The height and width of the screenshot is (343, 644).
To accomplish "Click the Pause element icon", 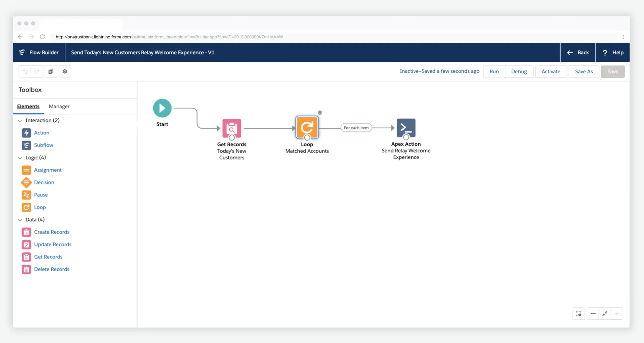I will [x=26, y=195].
